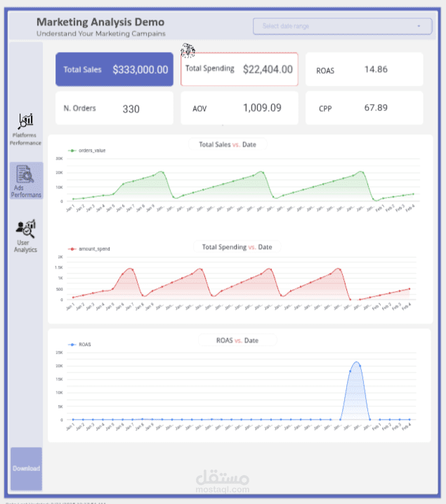Open the User Analytics people icon
Image resolution: width=446 pixels, height=504 pixels.
tap(25, 228)
